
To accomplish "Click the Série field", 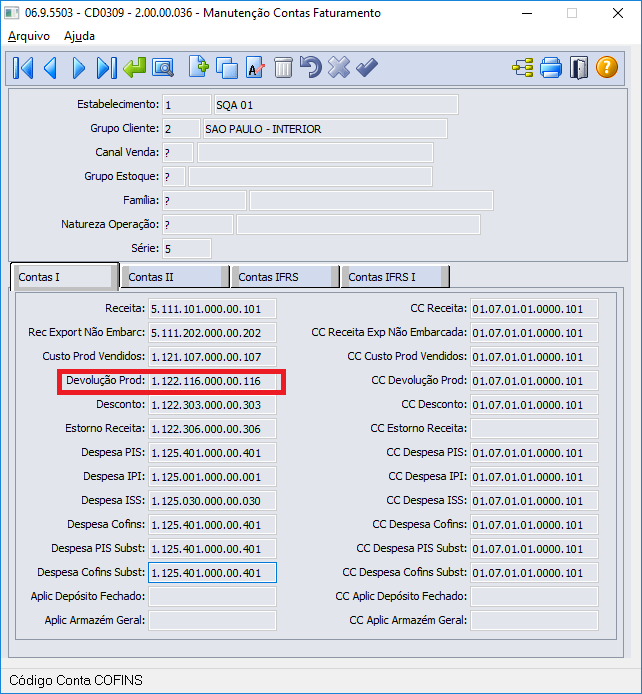I will tap(187, 248).
